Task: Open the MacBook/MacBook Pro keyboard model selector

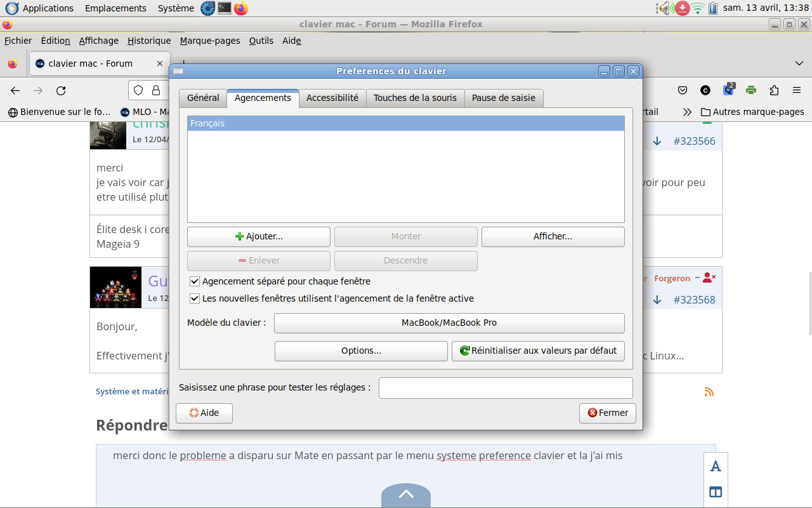Action: point(449,323)
